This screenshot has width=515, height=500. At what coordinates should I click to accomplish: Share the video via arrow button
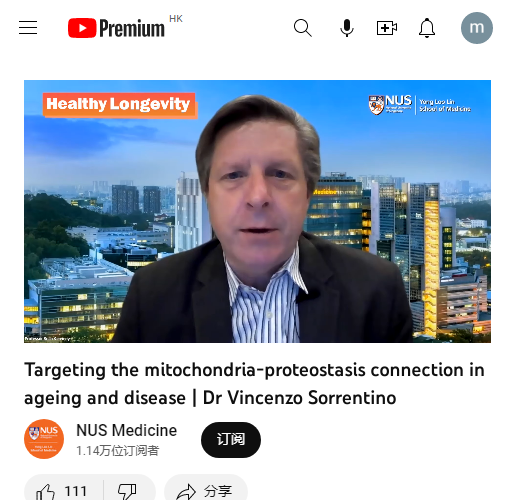pos(206,491)
